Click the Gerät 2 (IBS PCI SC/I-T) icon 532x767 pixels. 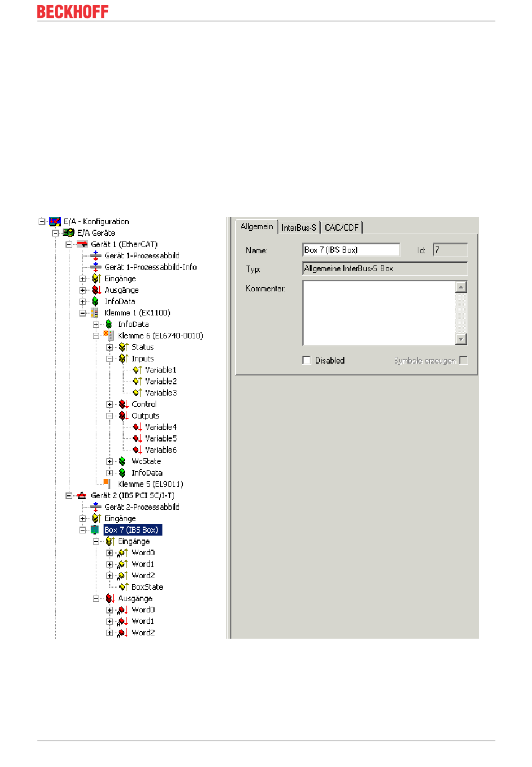click(x=82, y=495)
